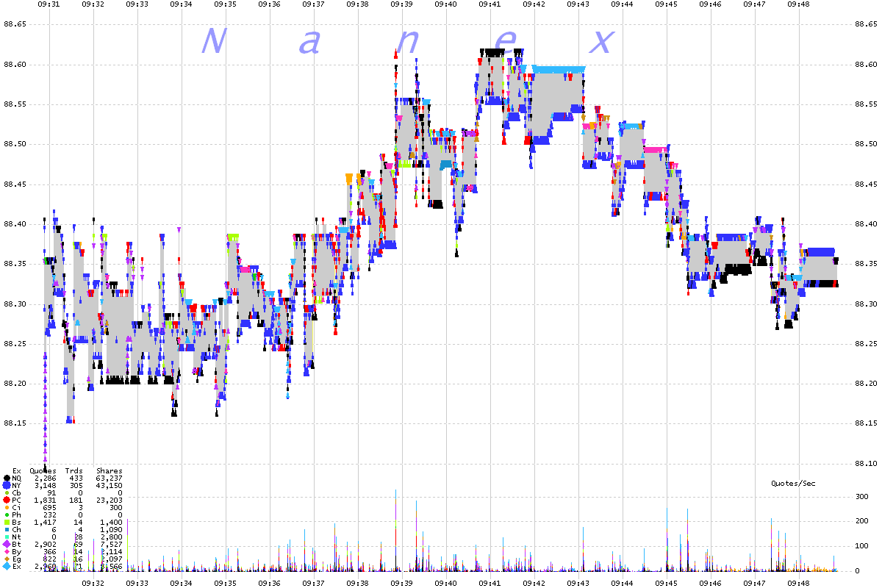This screenshot has width=882, height=588.
Task: Select the purple Bt exchange legend diamond
Action: click(x=7, y=544)
